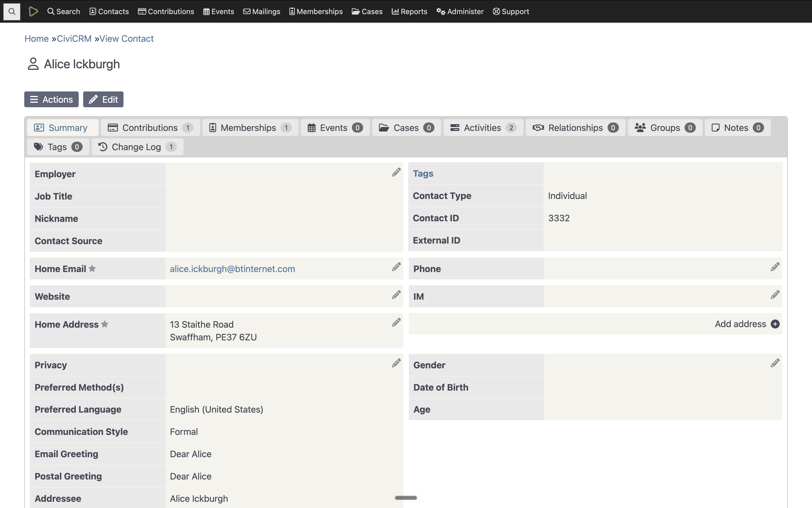The width and height of the screenshot is (812, 508).
Task: Switch to the Groups tab
Action: coord(665,128)
